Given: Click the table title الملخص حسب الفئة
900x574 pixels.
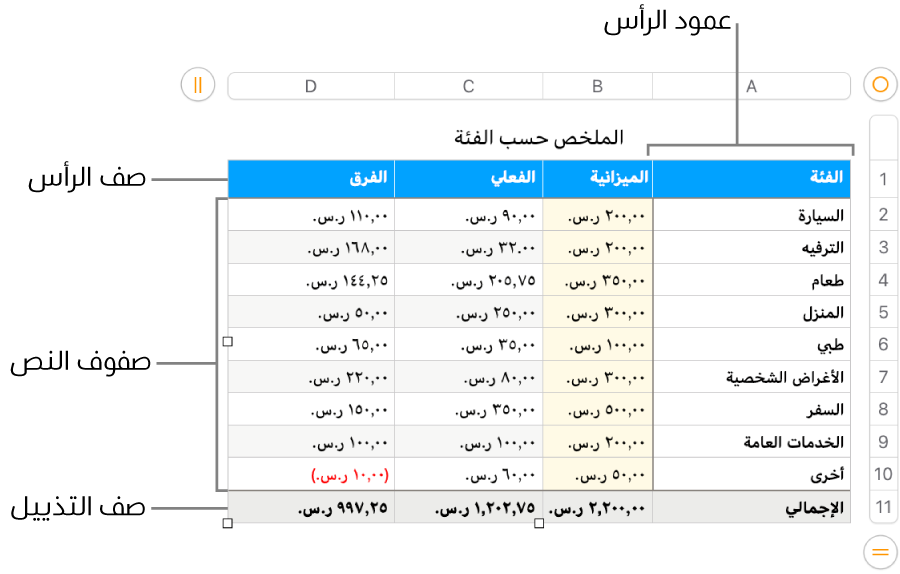Looking at the screenshot, I should click(539, 138).
